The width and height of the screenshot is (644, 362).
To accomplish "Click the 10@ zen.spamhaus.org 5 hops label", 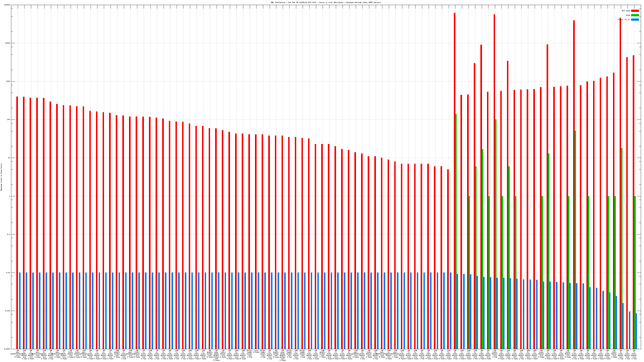I will 84,354.
